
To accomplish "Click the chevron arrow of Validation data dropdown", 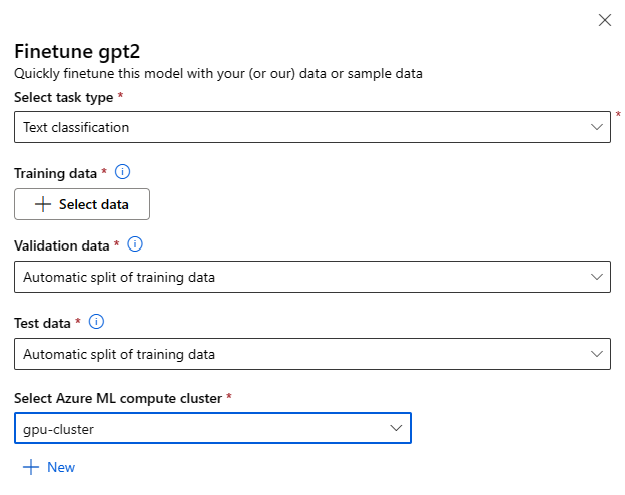I will (597, 277).
